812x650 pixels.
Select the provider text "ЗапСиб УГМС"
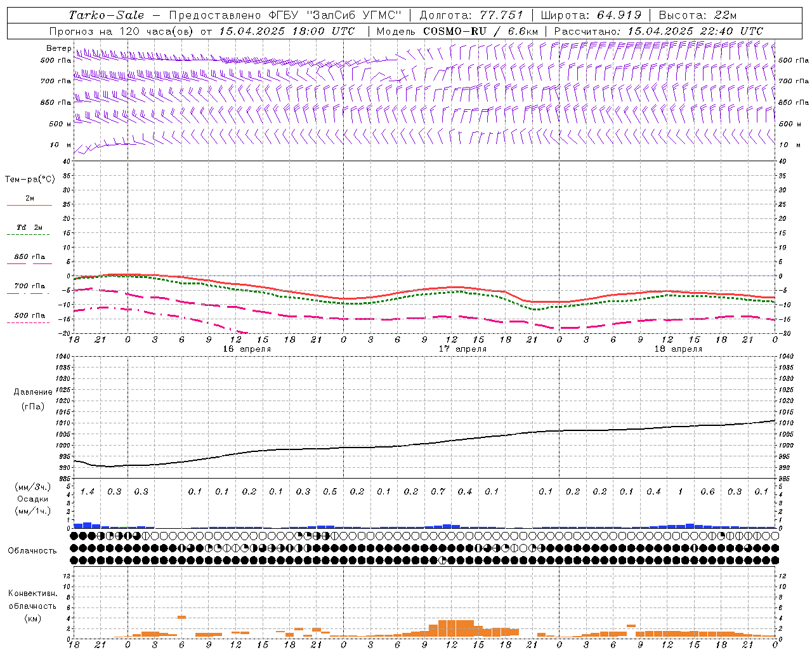[353, 15]
